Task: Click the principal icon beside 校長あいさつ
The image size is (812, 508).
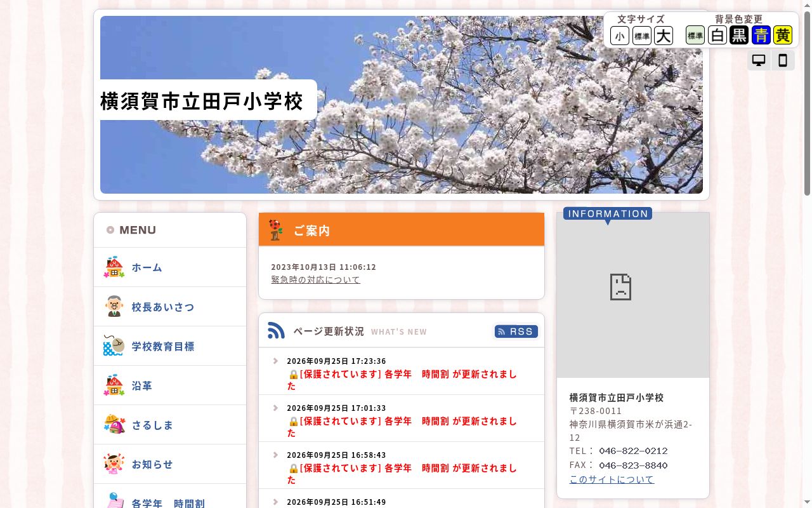Action: 114,307
